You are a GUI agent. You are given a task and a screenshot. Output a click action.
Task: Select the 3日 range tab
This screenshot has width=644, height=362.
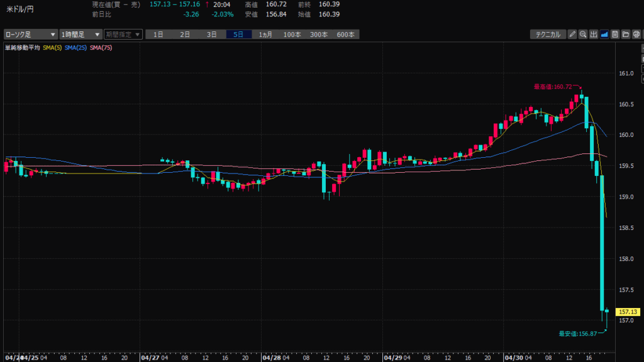point(212,35)
